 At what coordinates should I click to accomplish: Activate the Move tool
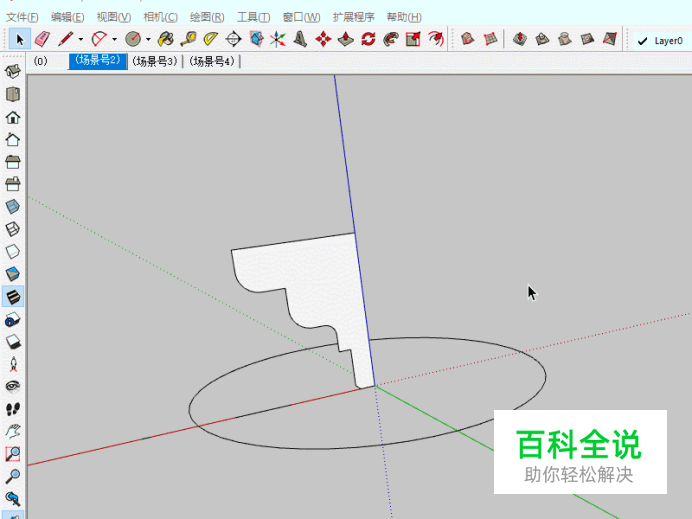tap(323, 39)
